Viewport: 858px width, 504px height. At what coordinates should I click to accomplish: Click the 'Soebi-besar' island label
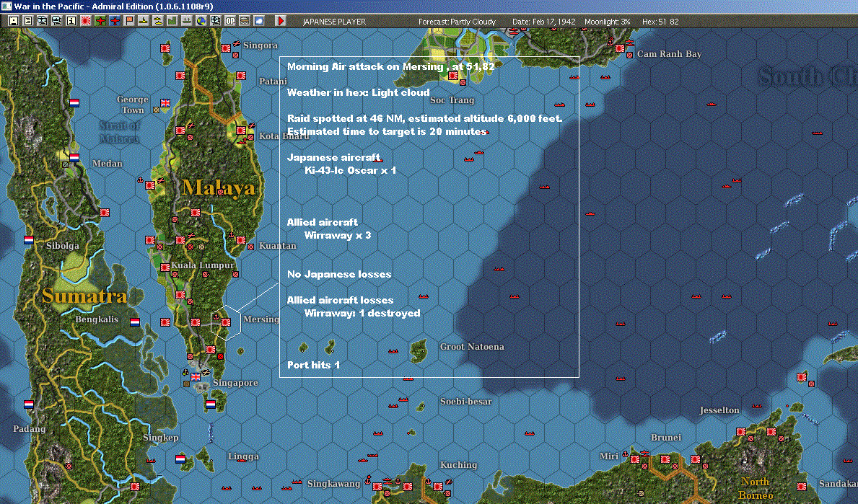[x=466, y=401]
